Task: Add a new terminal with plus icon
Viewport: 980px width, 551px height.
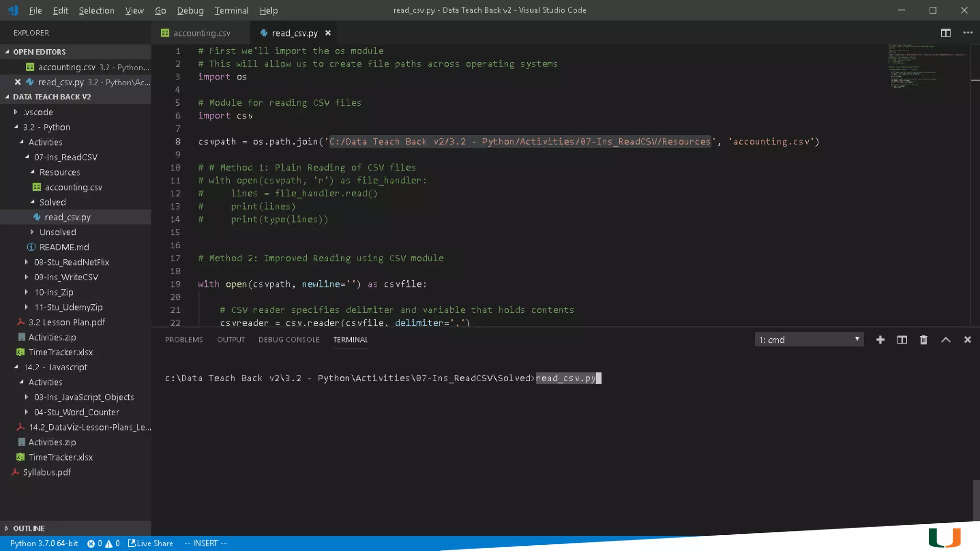Action: pyautogui.click(x=880, y=340)
